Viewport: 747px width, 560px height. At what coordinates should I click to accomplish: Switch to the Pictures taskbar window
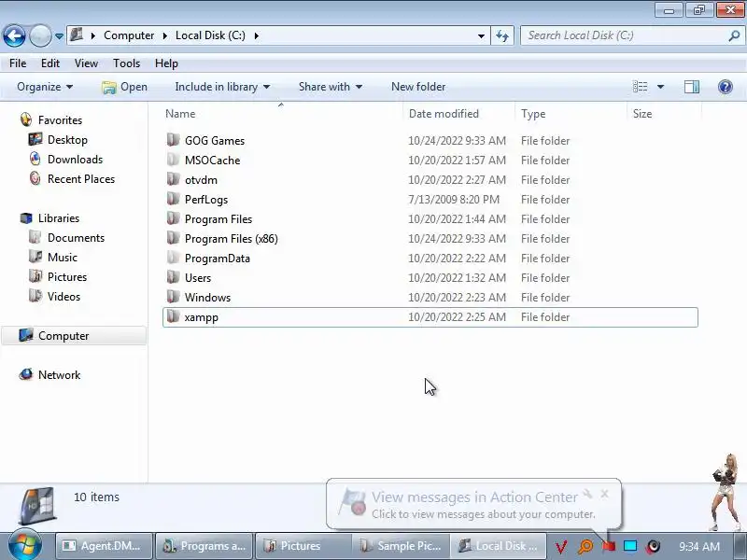point(303,546)
